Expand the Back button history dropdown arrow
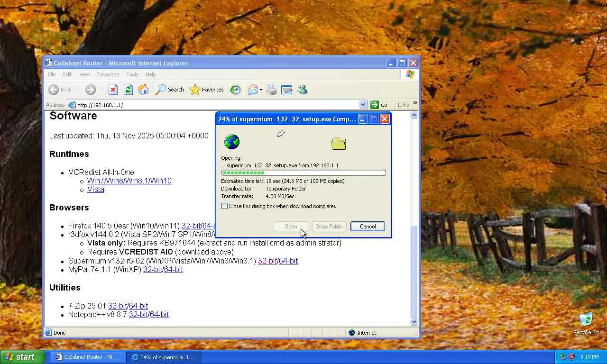The height and width of the screenshot is (364, 607). pyautogui.click(x=78, y=90)
